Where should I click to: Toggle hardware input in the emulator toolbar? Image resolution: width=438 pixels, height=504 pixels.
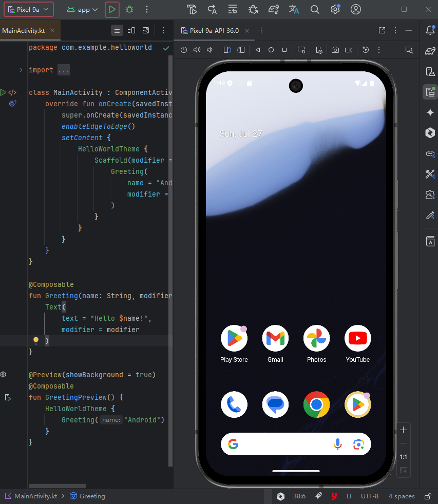[301, 50]
